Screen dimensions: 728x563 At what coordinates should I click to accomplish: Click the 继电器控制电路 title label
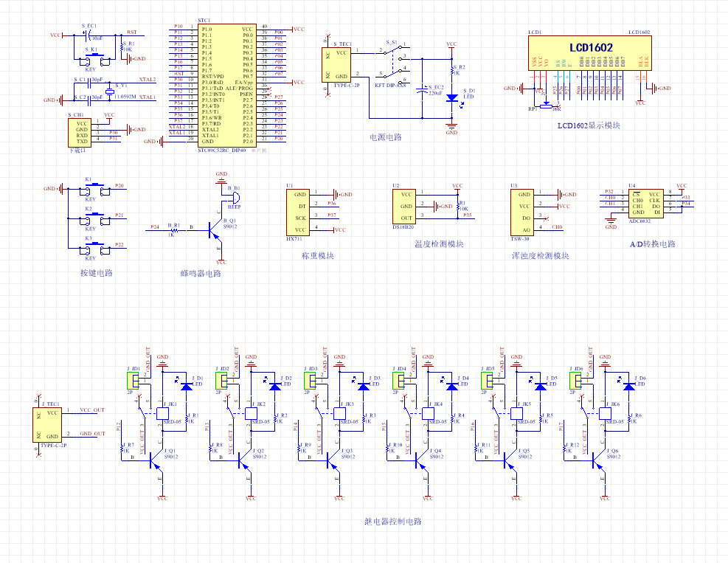pyautogui.click(x=392, y=522)
